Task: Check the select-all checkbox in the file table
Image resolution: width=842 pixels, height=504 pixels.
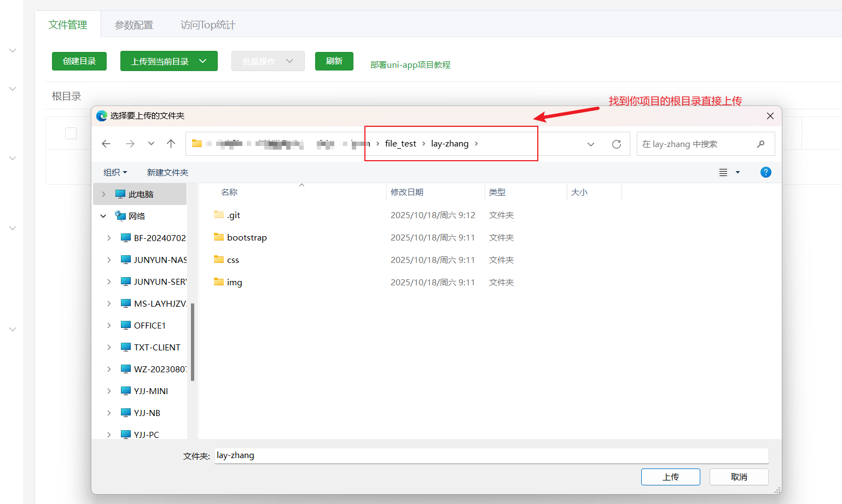Action: tap(71, 133)
